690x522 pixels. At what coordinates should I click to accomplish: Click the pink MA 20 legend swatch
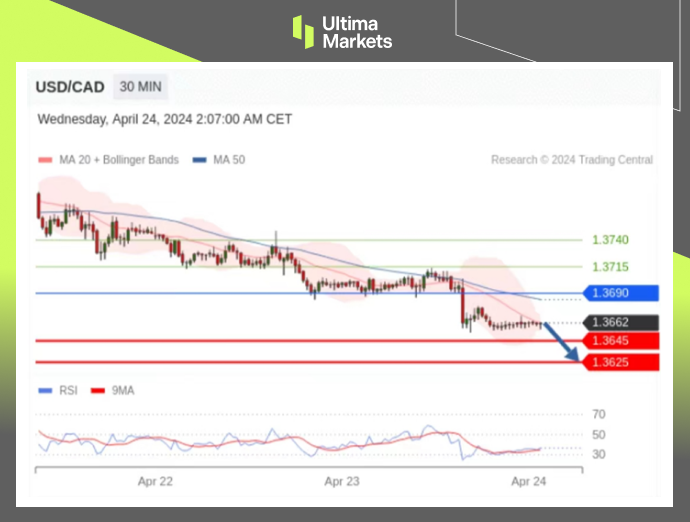tap(45, 160)
